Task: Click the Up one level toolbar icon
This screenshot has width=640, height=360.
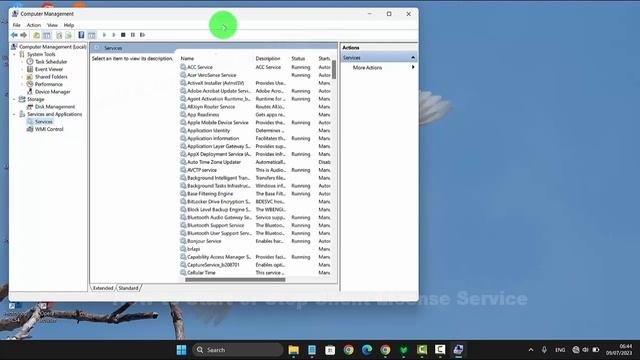Action: tap(36, 35)
